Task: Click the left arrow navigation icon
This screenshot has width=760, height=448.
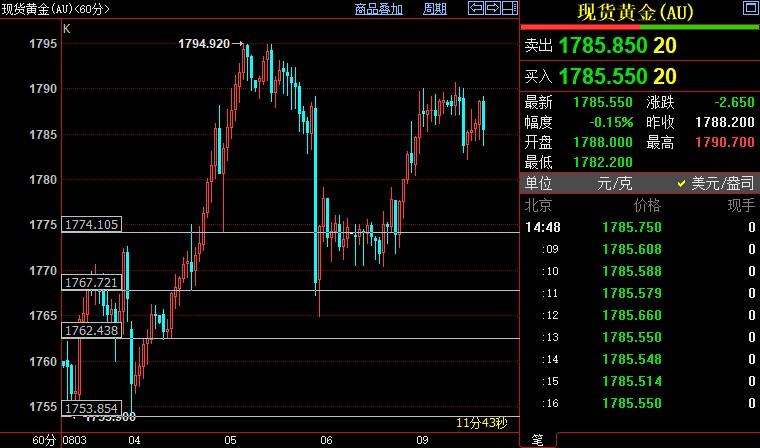Action: tap(476, 9)
